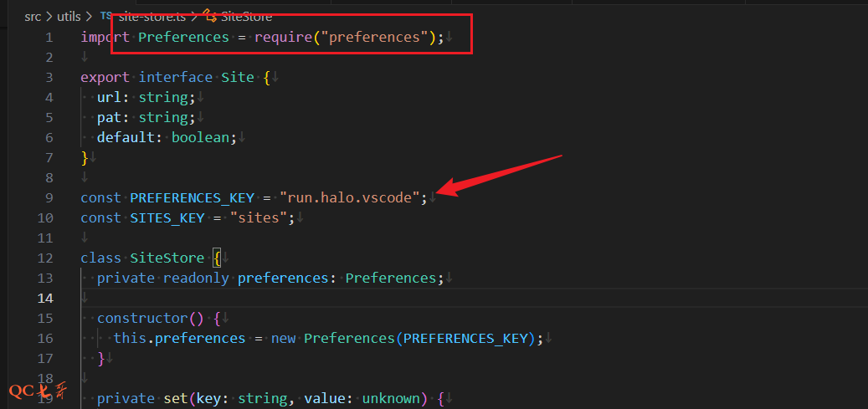Image resolution: width=868 pixels, height=409 pixels.
Task: Click PREFERENCES_KEY argument inside the constructor
Action: tap(465, 338)
